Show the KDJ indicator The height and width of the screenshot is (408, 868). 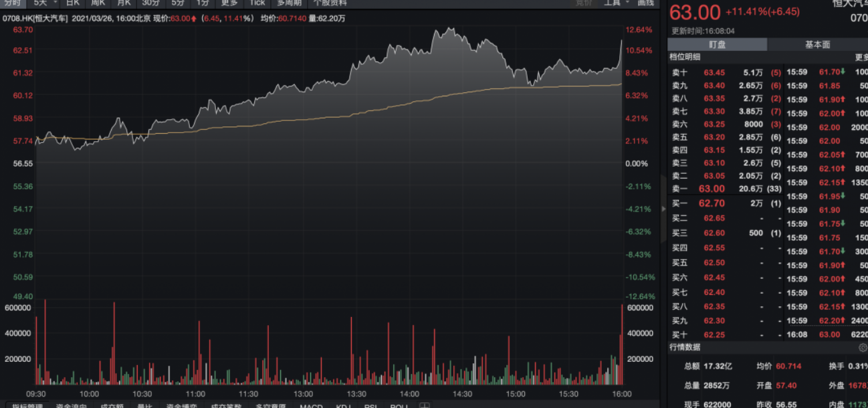(x=344, y=405)
